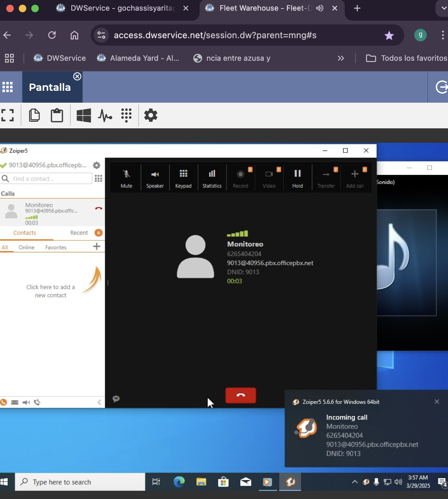
Task: Mute the active Zoiper call
Action: coord(126,178)
